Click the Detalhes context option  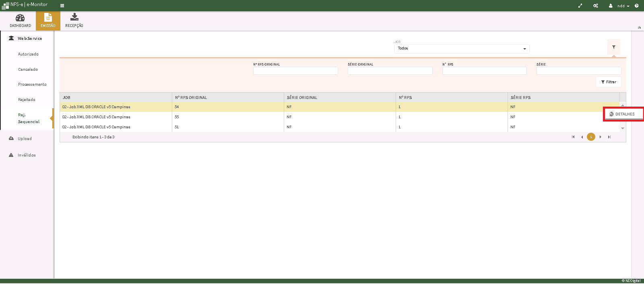623,114
